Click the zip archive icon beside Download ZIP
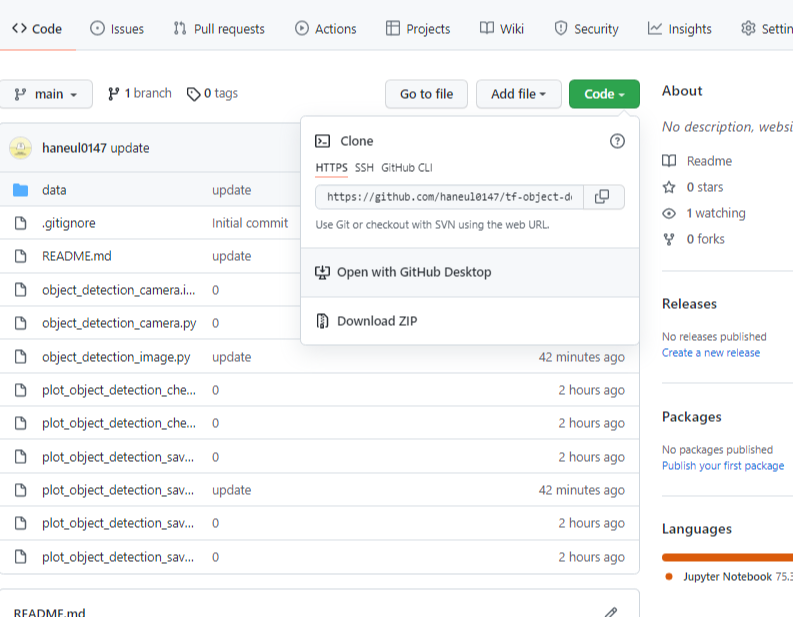 322,321
